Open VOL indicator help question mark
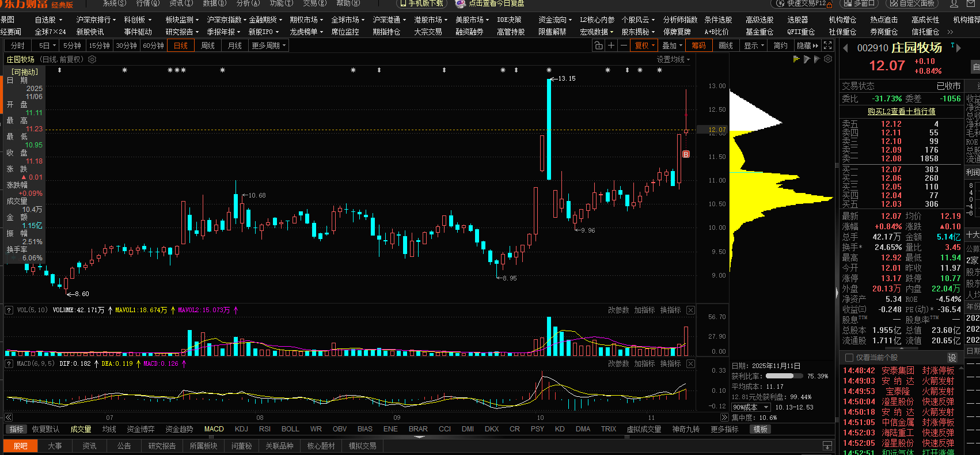The image size is (980, 455). [x=9, y=310]
